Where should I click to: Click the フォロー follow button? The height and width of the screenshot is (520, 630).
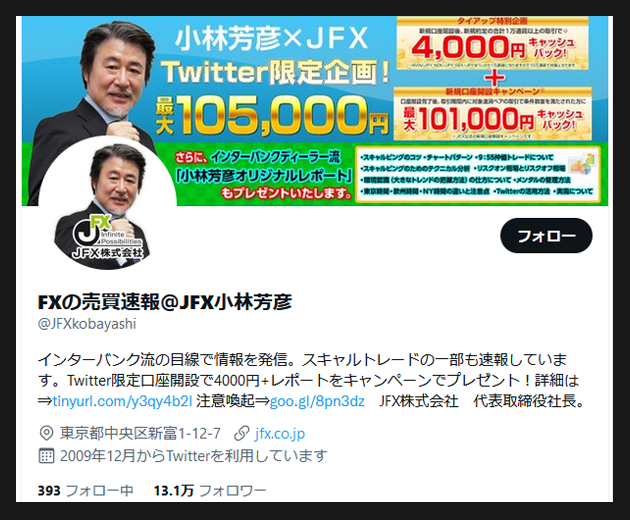click(546, 235)
